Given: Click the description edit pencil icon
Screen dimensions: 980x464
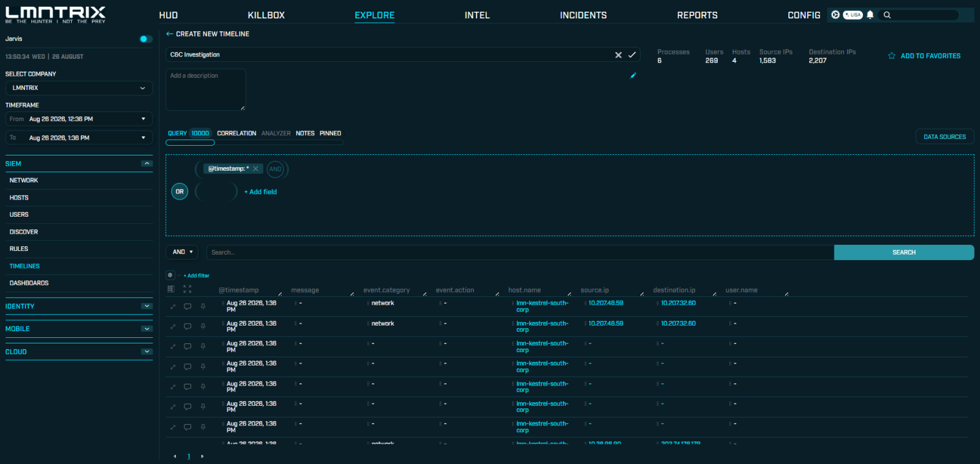Looking at the screenshot, I should point(633,76).
